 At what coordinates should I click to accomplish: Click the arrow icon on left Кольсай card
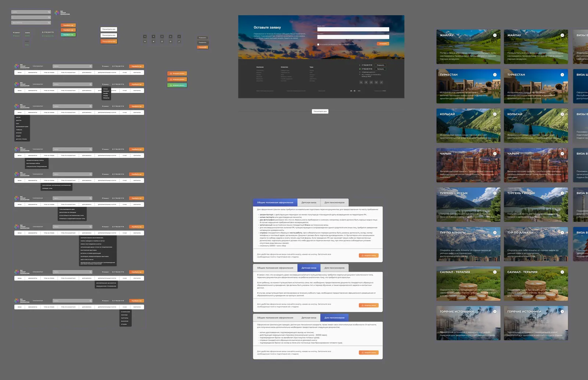pos(495,114)
